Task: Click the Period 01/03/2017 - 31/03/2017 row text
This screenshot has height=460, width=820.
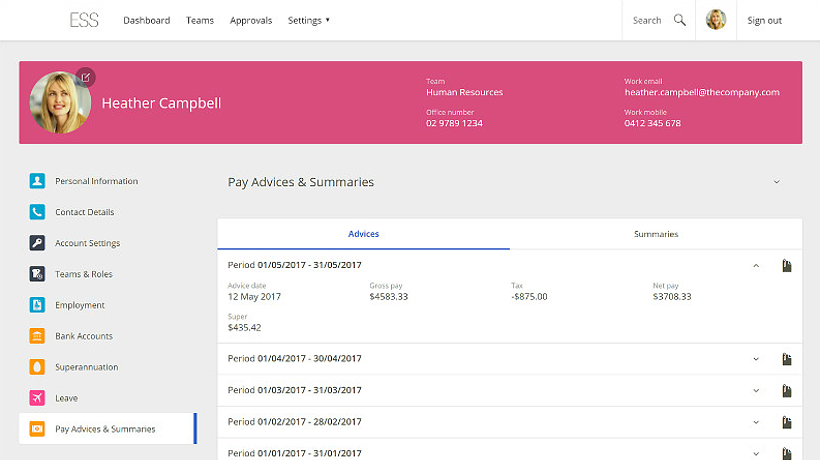Action: [x=294, y=390]
